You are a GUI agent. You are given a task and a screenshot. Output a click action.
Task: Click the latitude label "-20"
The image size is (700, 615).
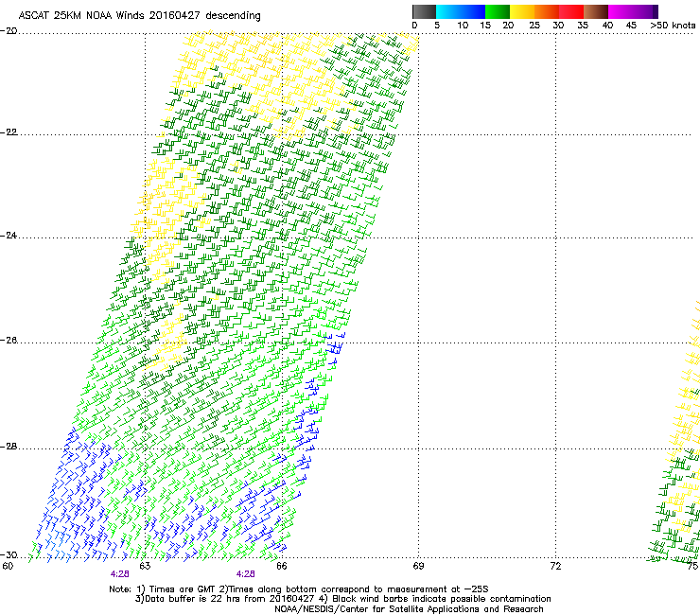click(x=9, y=30)
